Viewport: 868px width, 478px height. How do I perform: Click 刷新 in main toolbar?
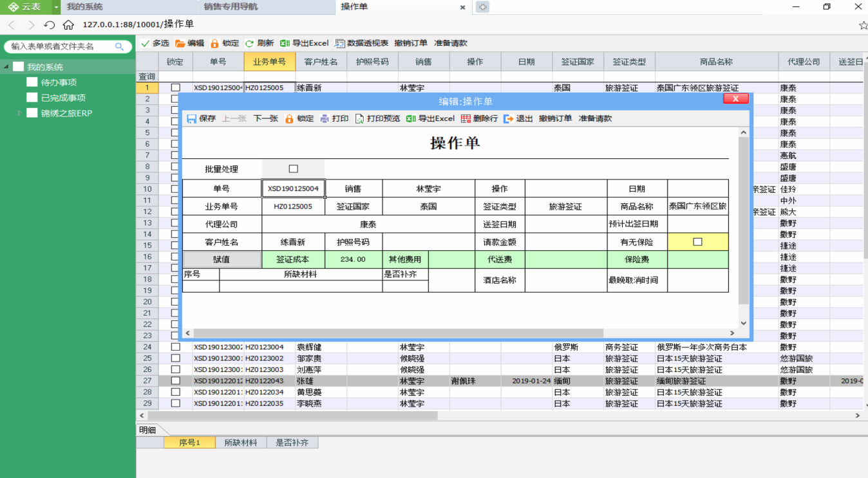(259, 43)
